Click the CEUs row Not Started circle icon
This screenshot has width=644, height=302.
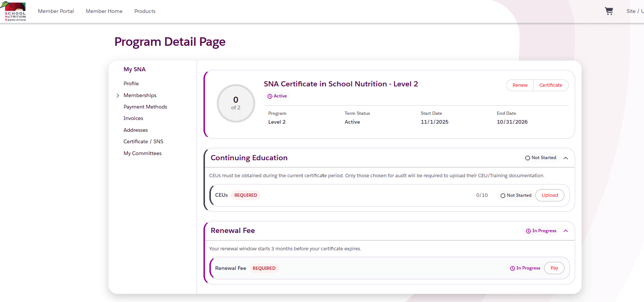pyautogui.click(x=503, y=196)
